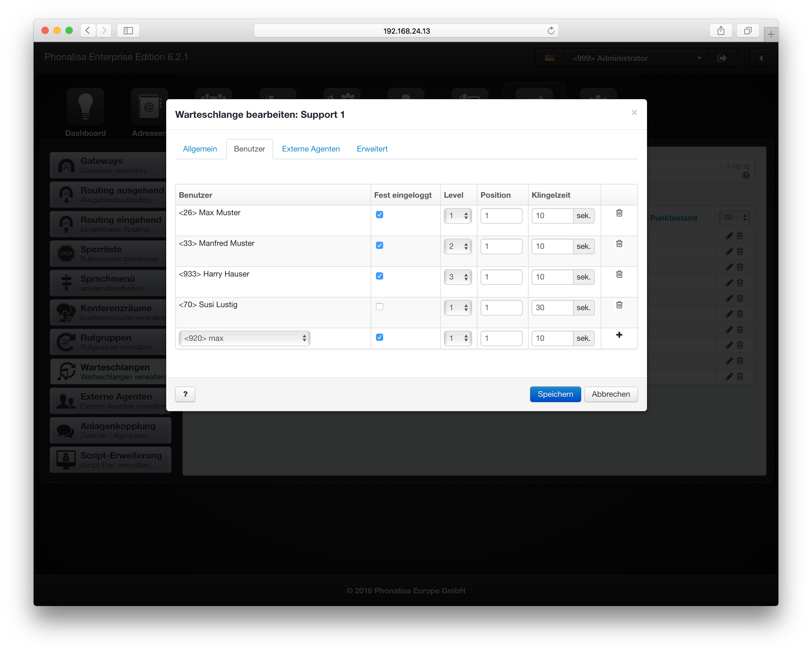The width and height of the screenshot is (812, 654).
Task: Open Sperrliste stop-sign item
Action: 108,254
